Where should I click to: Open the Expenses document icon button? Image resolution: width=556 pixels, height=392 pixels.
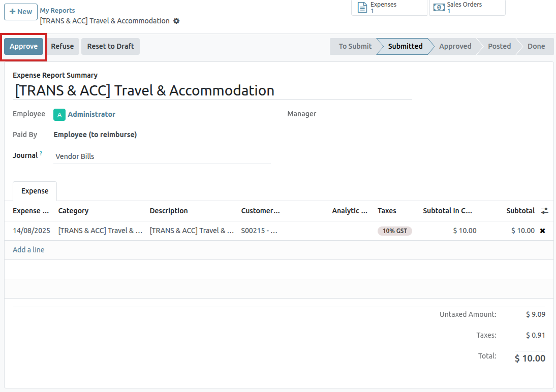click(x=362, y=7)
